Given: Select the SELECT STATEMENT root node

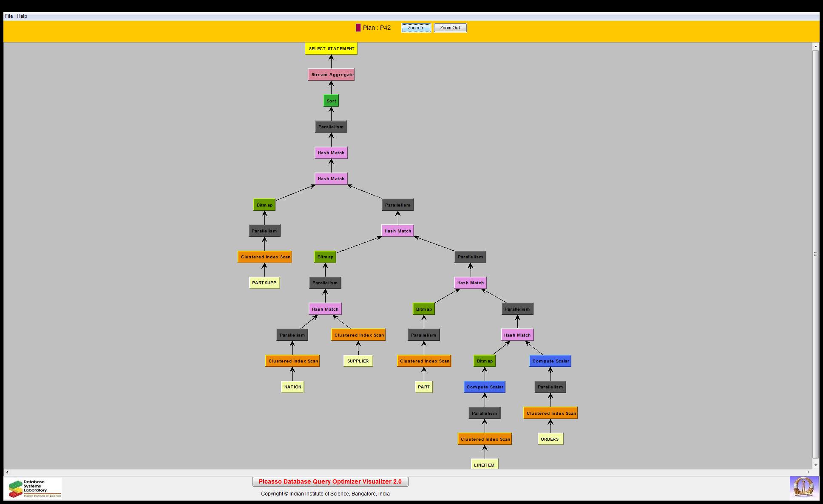Looking at the screenshot, I should 331,48.
